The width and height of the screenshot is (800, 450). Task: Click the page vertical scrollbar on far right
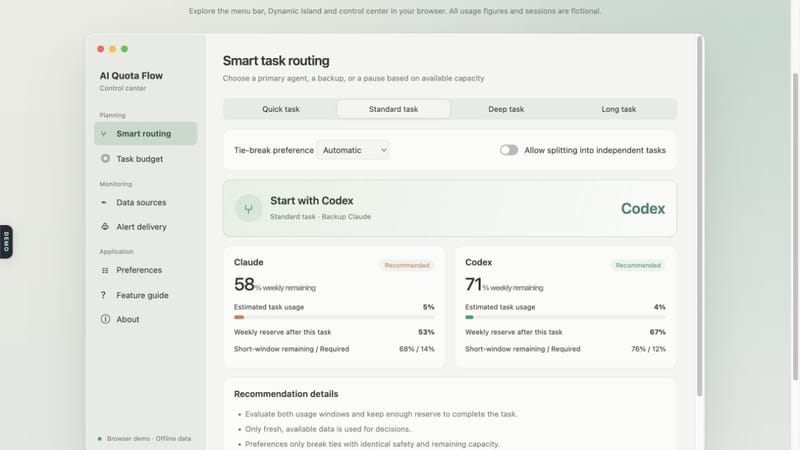click(795, 227)
